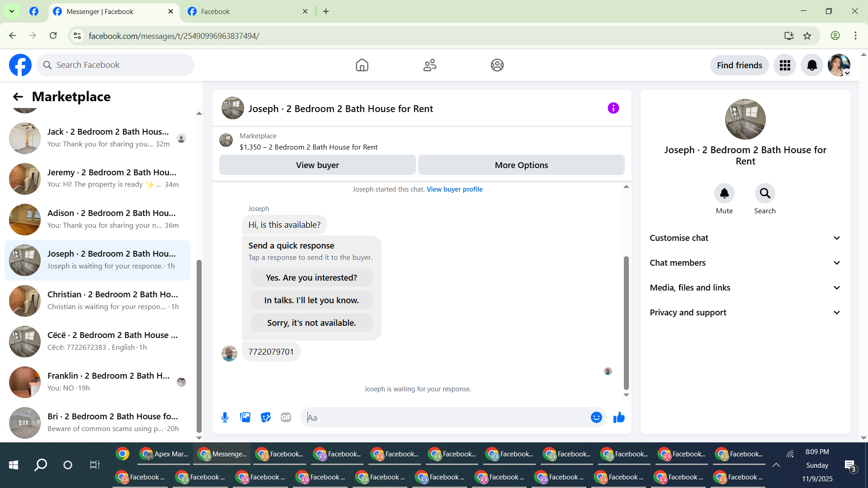Screen dimensions: 868x488
Task: Open conversation information icon
Action: point(613,108)
